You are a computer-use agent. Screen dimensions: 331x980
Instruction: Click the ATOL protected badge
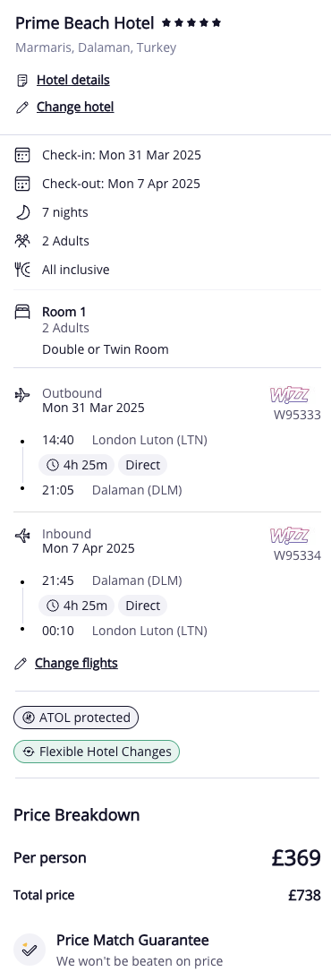pyautogui.click(x=76, y=718)
